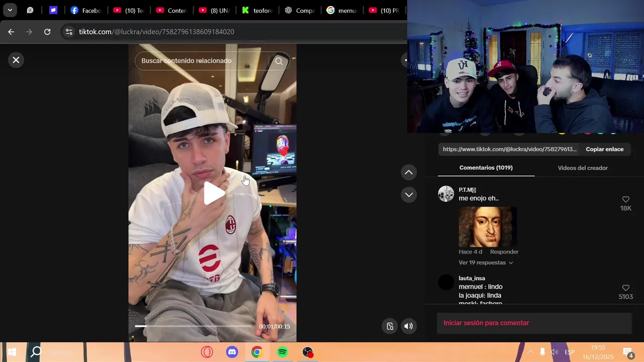The image size is (644, 362).
Task: Click the search magnifier in the related content bar
Action: [x=279, y=61]
